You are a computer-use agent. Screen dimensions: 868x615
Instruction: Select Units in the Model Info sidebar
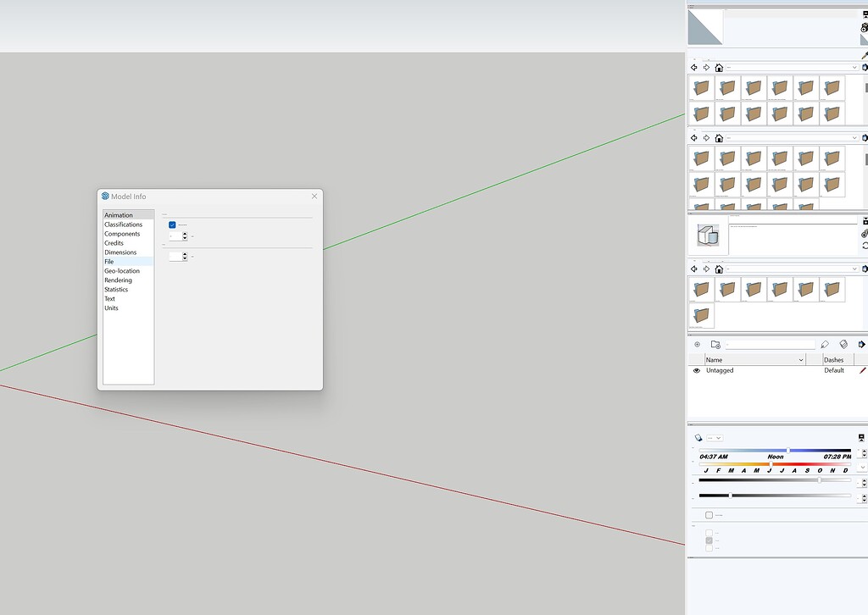click(111, 307)
